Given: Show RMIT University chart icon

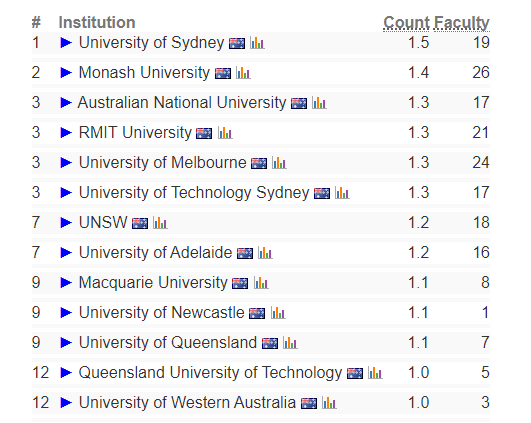Looking at the screenshot, I should (x=225, y=133).
